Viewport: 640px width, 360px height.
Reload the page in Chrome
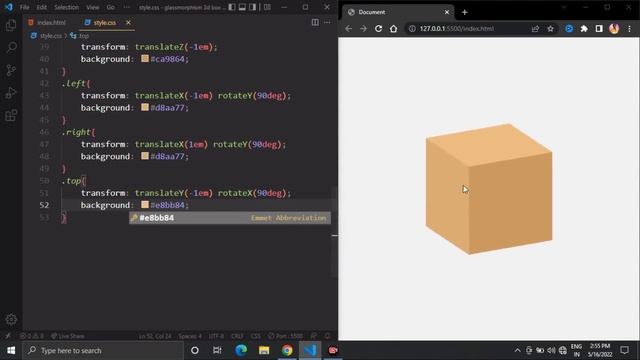pyautogui.click(x=378, y=29)
